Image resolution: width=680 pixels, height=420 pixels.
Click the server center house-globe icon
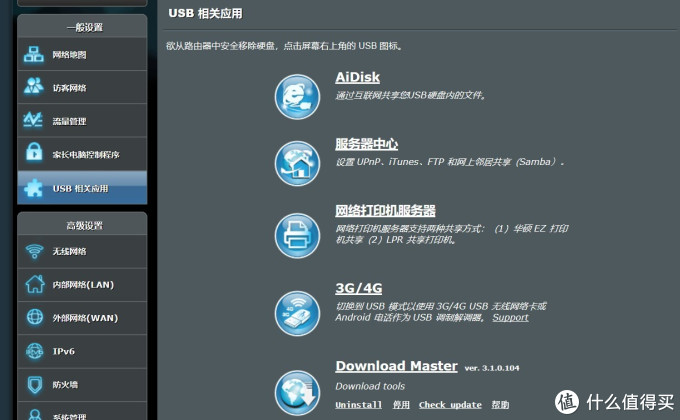point(297,164)
